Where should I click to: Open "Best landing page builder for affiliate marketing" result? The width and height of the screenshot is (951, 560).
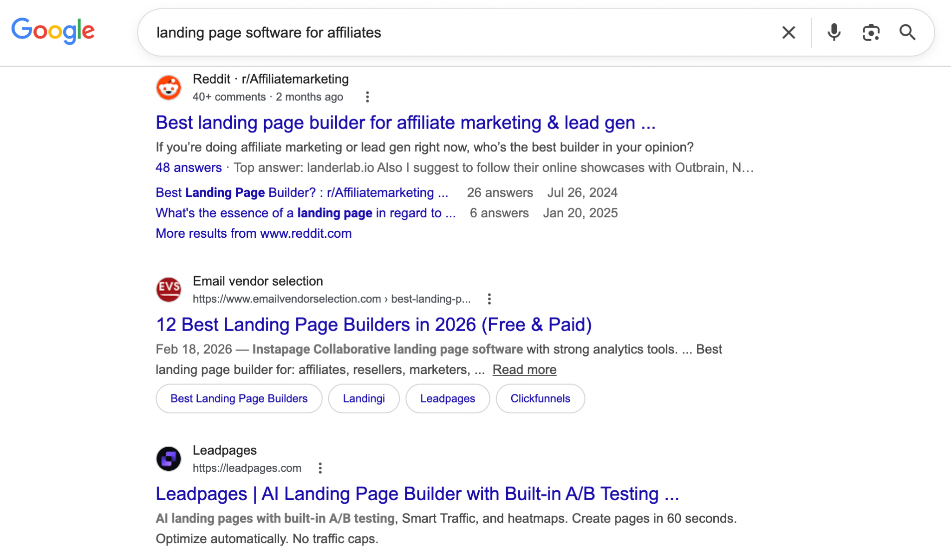click(405, 123)
